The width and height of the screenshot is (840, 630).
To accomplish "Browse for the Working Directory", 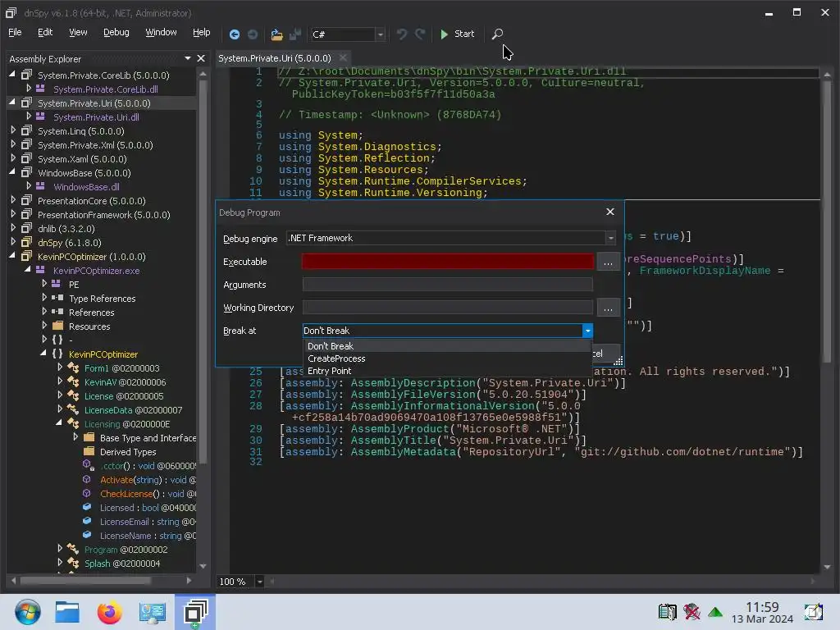I will (x=608, y=308).
